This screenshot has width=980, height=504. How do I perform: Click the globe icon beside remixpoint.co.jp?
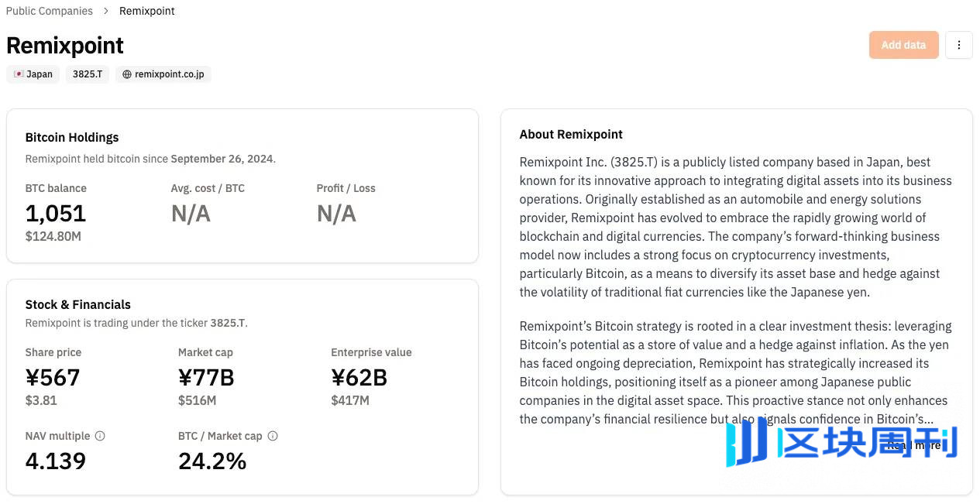pos(127,74)
